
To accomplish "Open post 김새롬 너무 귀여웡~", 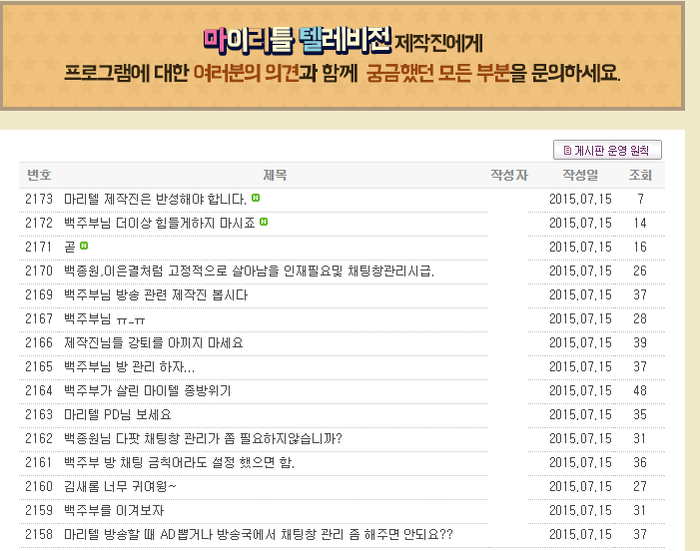I will (120, 487).
